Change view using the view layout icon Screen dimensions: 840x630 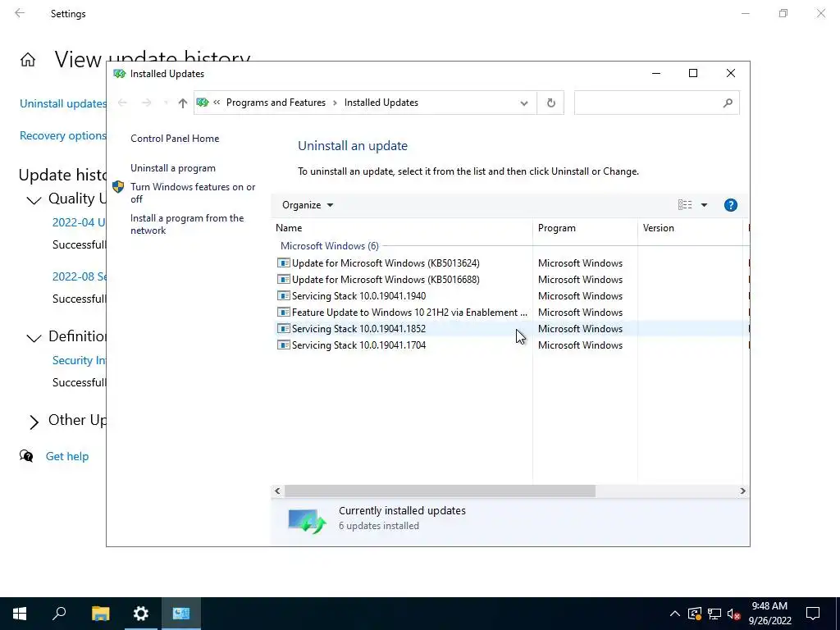pyautogui.click(x=685, y=204)
